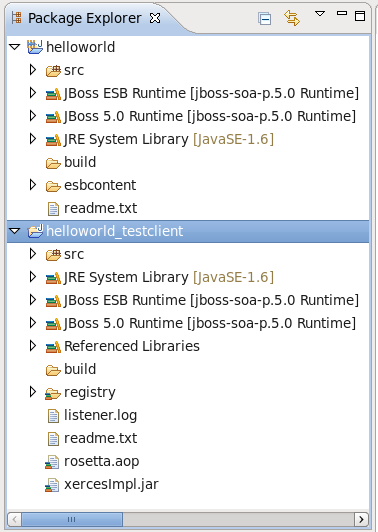Maximize the Package Explorer view

[360, 16]
